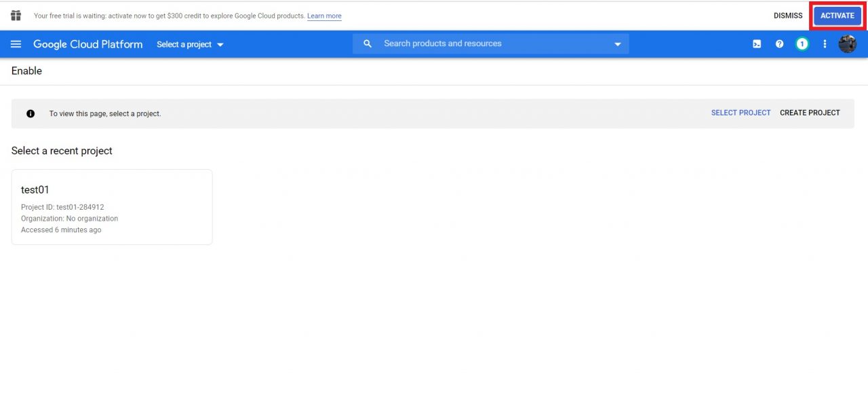The height and width of the screenshot is (408, 868).
Task: Click the free trial gift icon
Action: (x=16, y=16)
